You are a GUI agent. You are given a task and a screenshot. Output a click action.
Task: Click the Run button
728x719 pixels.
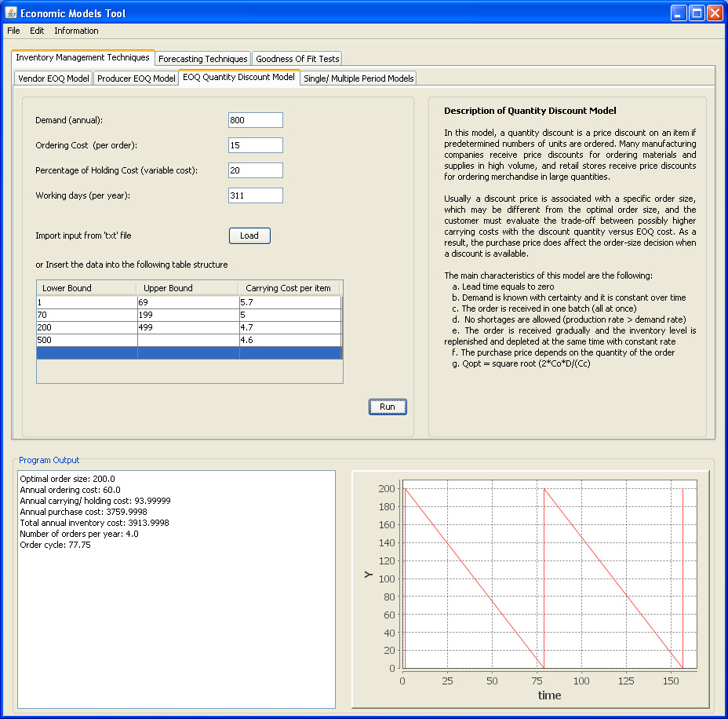tap(388, 407)
